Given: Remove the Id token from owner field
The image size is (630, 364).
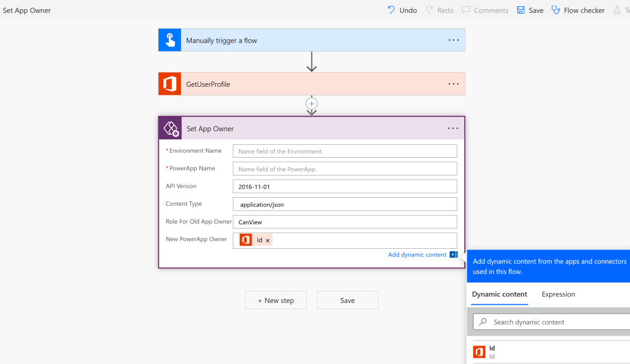Looking at the screenshot, I should (268, 241).
